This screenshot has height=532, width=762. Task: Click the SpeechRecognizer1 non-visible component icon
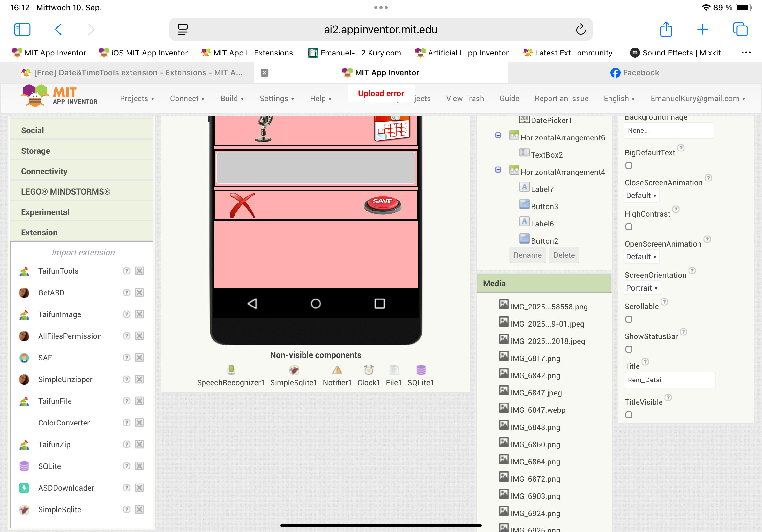[x=231, y=369]
